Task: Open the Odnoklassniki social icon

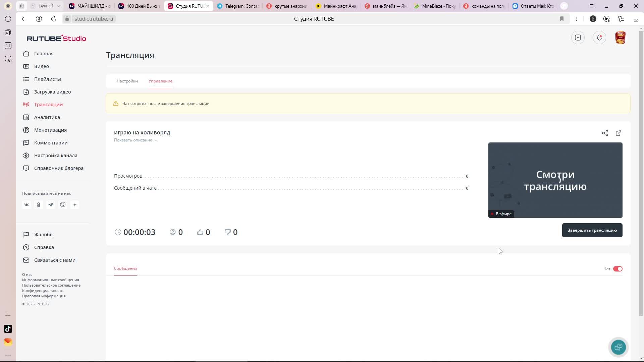Action: [39, 205]
